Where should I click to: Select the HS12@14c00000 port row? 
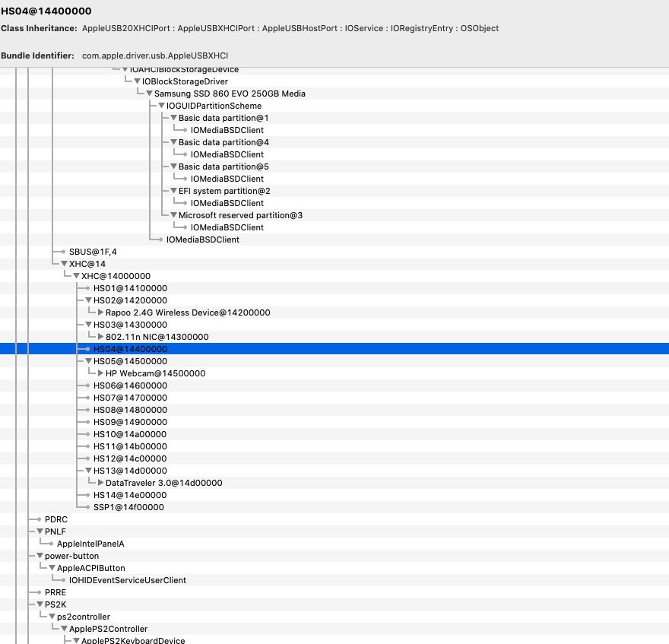(334, 458)
